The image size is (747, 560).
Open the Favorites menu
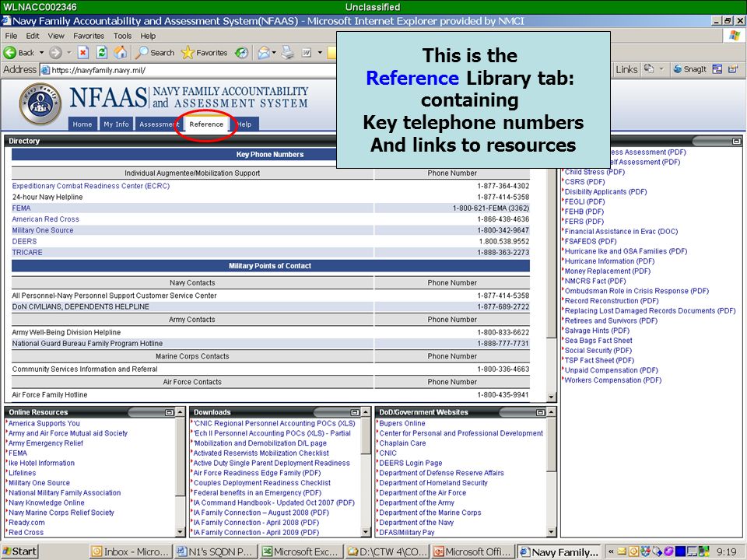point(89,36)
